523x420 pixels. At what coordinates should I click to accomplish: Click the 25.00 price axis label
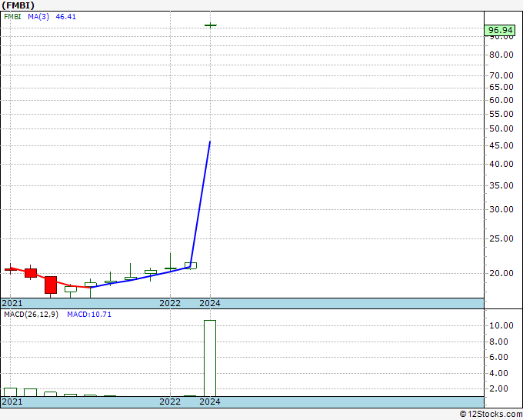(501, 238)
